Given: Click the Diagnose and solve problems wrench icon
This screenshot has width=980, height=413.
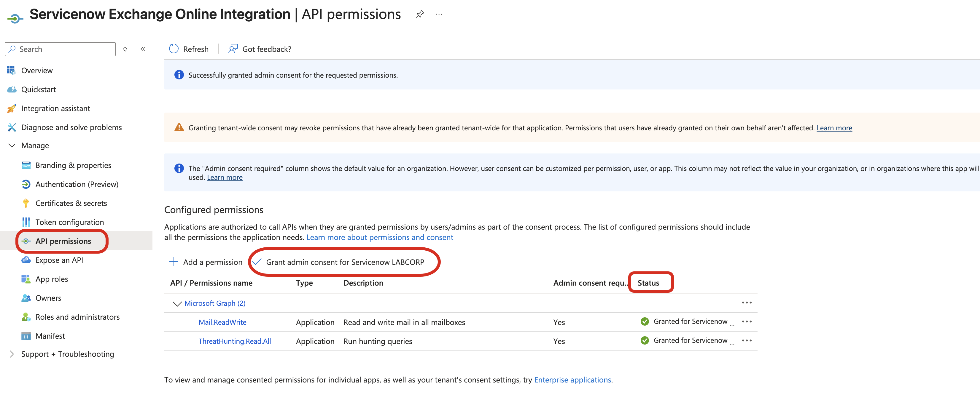Looking at the screenshot, I should [11, 127].
